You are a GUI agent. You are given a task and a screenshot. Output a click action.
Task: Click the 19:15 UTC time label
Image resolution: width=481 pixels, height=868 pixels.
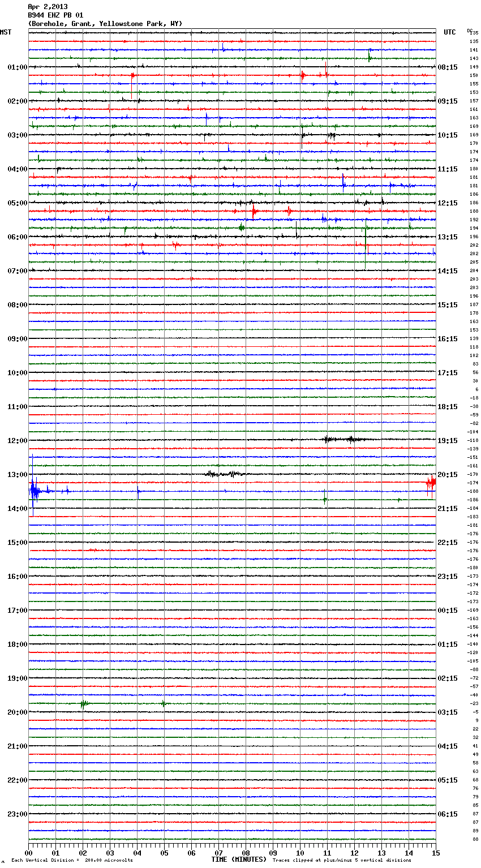coord(448,441)
